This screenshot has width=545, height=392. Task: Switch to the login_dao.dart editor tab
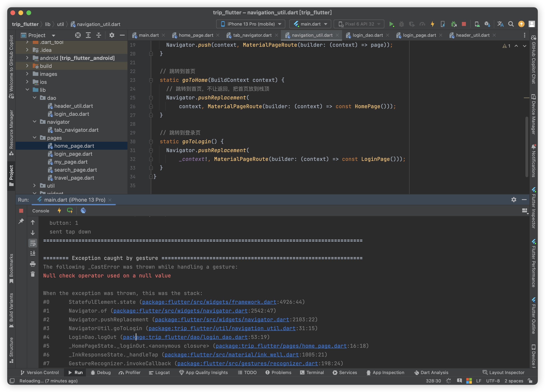pyautogui.click(x=367, y=35)
